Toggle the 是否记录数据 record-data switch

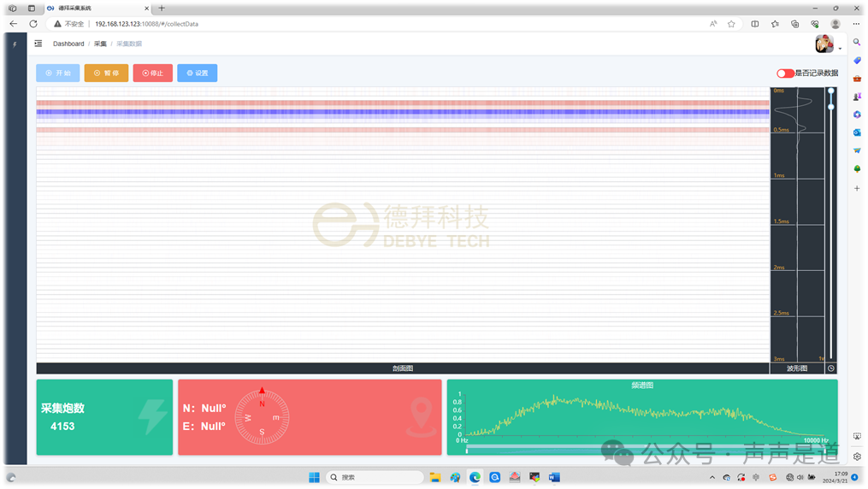click(785, 73)
